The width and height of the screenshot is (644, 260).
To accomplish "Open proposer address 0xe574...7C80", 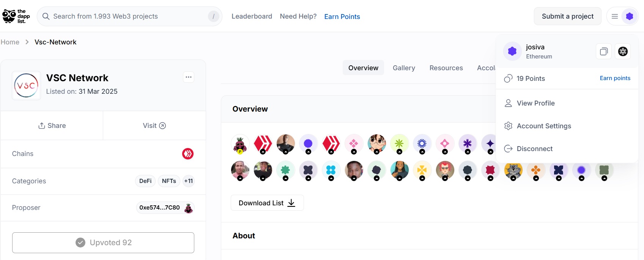I will pyautogui.click(x=159, y=208).
